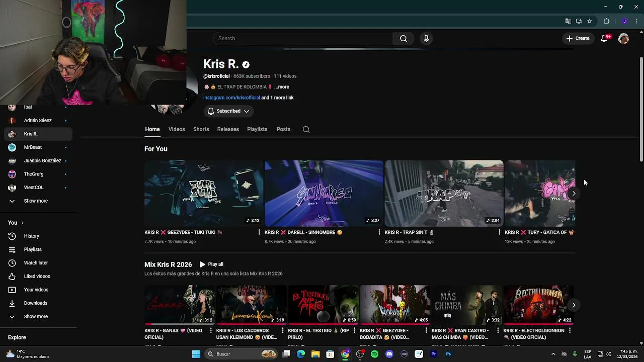
Task: Switch to the Videos tab
Action: click(x=177, y=129)
